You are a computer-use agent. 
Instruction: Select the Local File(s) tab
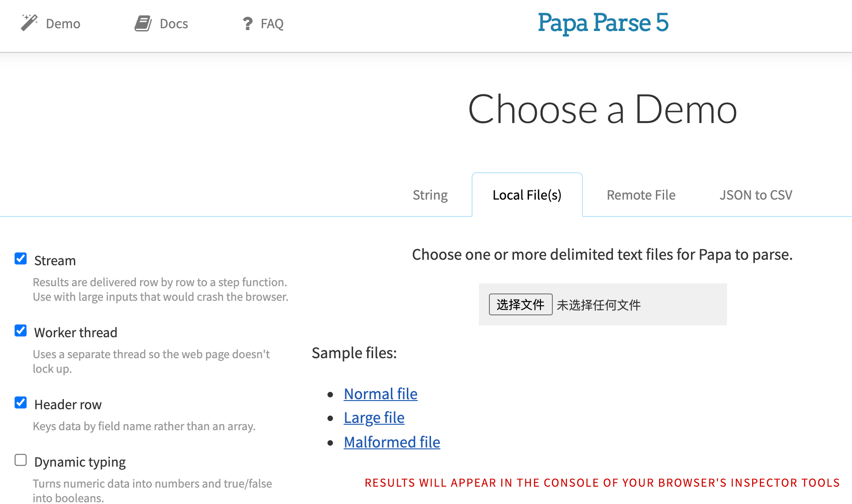click(527, 195)
